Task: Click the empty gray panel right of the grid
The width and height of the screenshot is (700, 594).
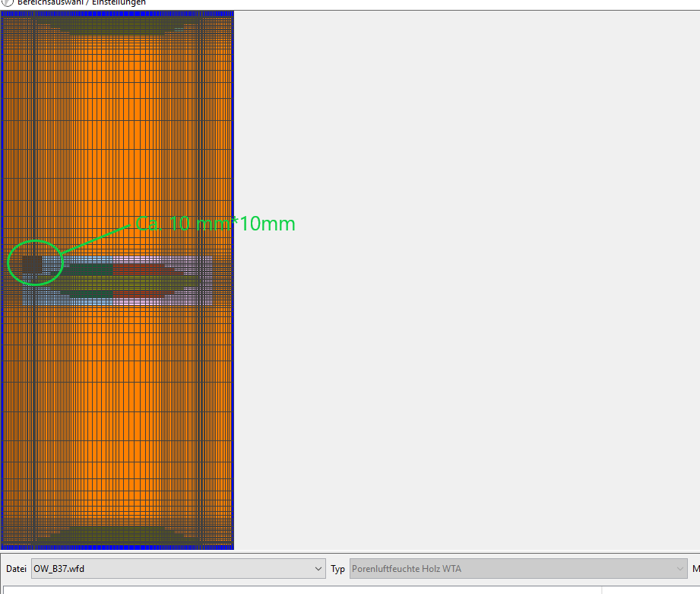Action: (464, 281)
